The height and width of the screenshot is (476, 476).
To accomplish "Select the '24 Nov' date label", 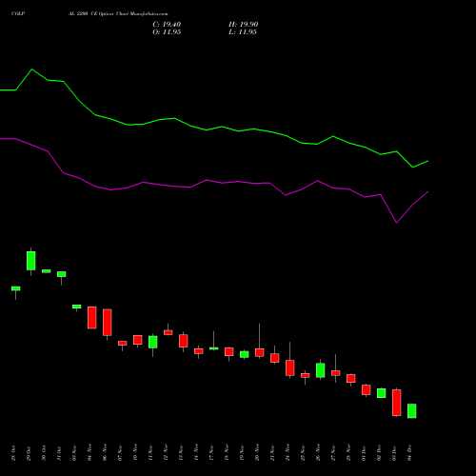I will click(x=288, y=452).
